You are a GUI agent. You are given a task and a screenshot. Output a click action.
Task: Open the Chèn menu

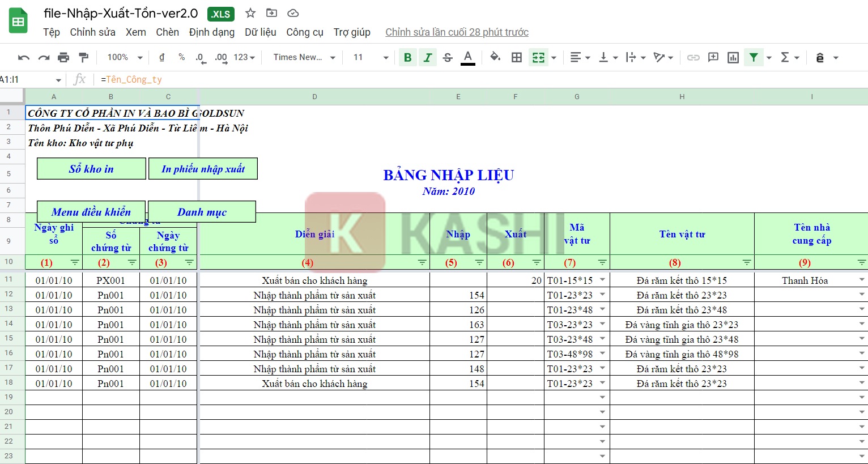167,32
